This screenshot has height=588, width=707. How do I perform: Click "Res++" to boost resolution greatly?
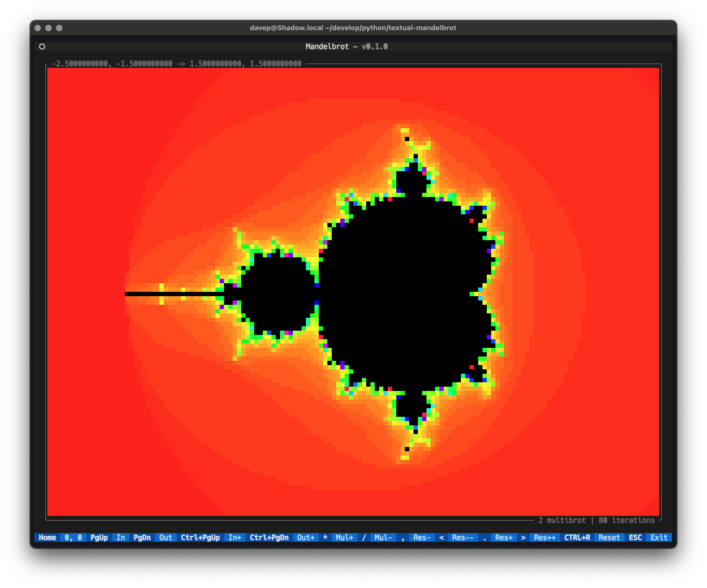(545, 537)
